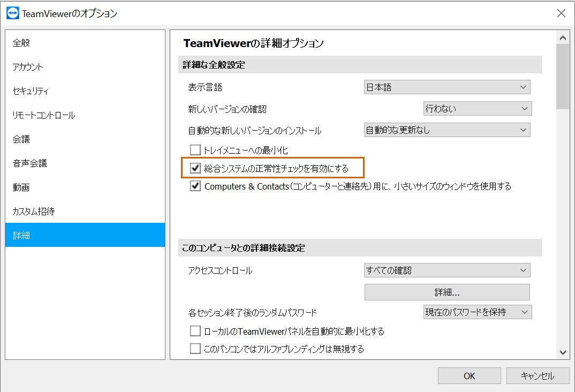This screenshot has height=392, width=575.
Task: Click the TeamViewer logo in the title bar
Action: click(13, 13)
